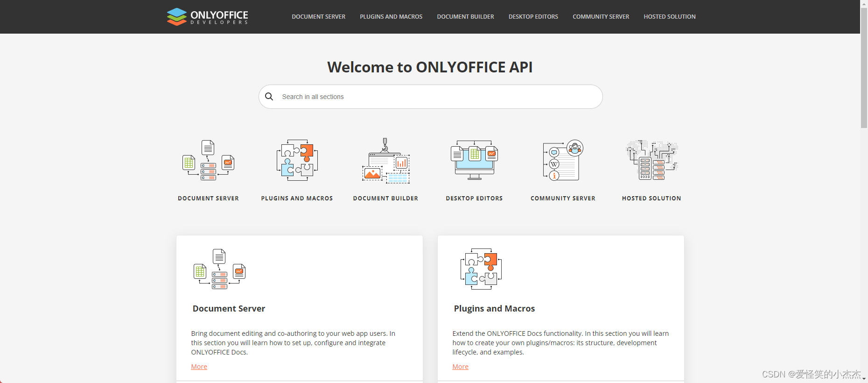Open Document Server in top navigation
The width and height of the screenshot is (868, 383).
(319, 17)
